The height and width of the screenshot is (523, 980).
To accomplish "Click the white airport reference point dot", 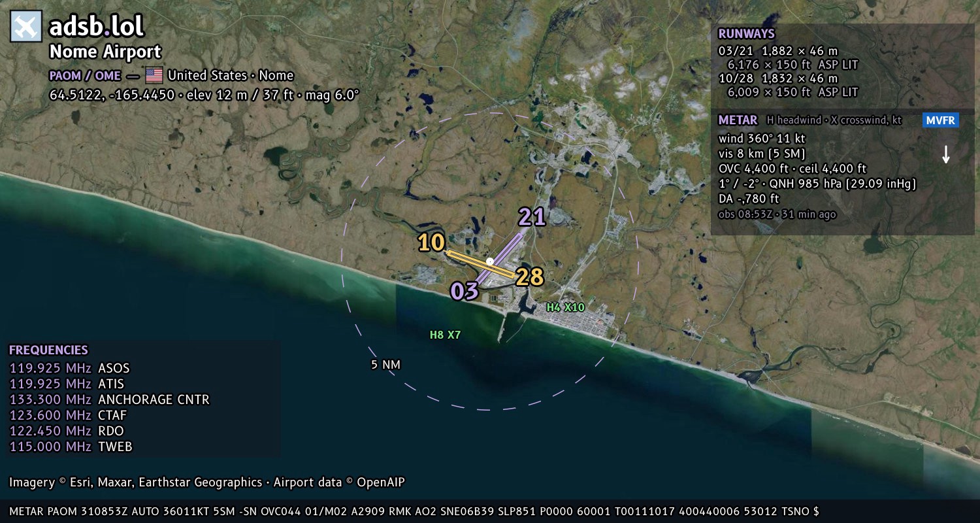I will 490,261.
